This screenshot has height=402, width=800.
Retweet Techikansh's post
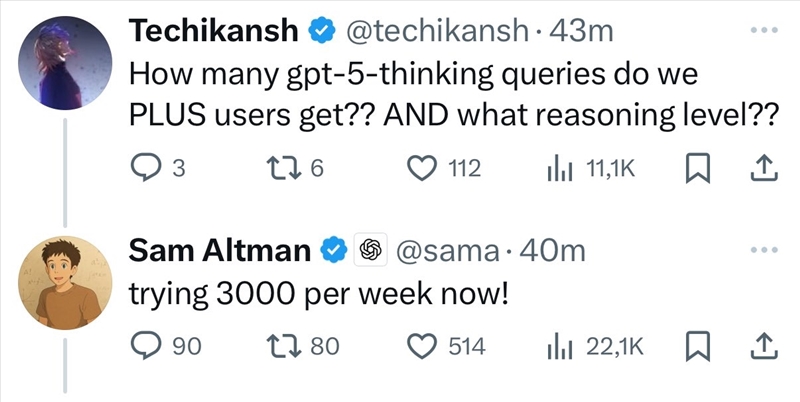[x=285, y=169]
